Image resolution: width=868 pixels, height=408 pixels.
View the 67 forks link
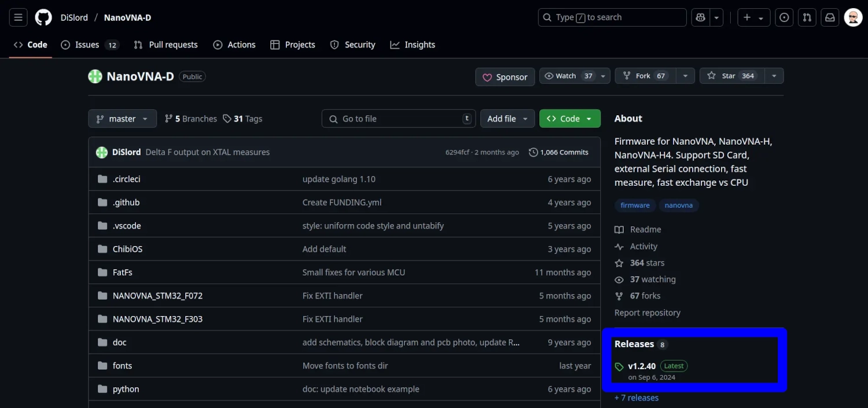(638, 296)
